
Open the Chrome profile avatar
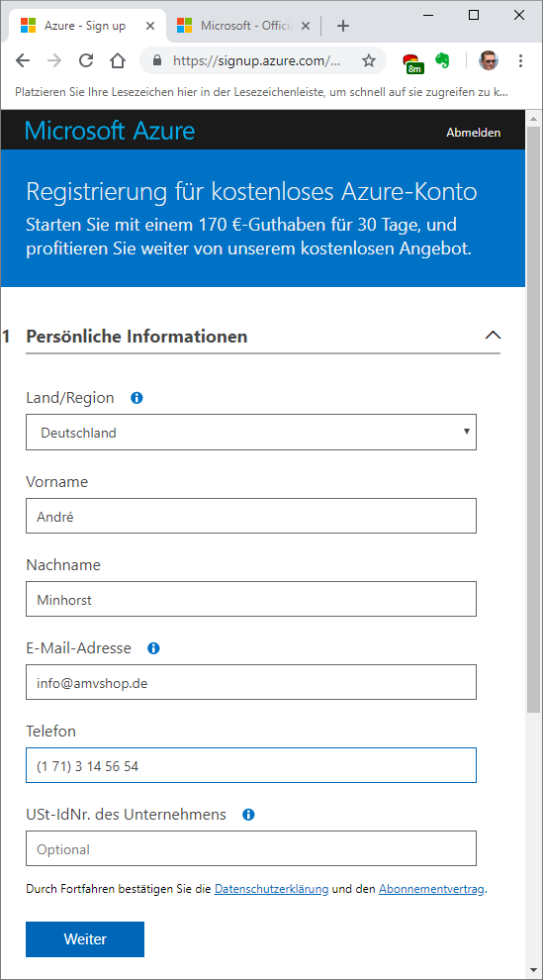pos(488,60)
